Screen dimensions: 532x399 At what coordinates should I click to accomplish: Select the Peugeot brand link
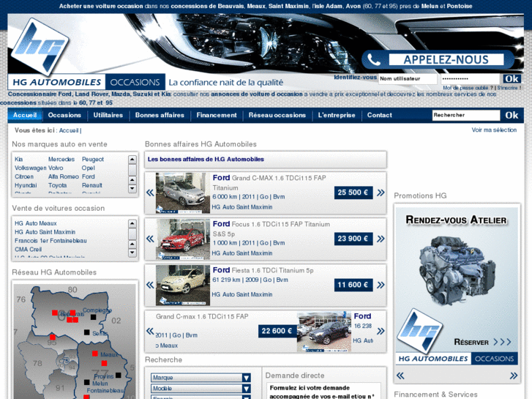point(93,160)
